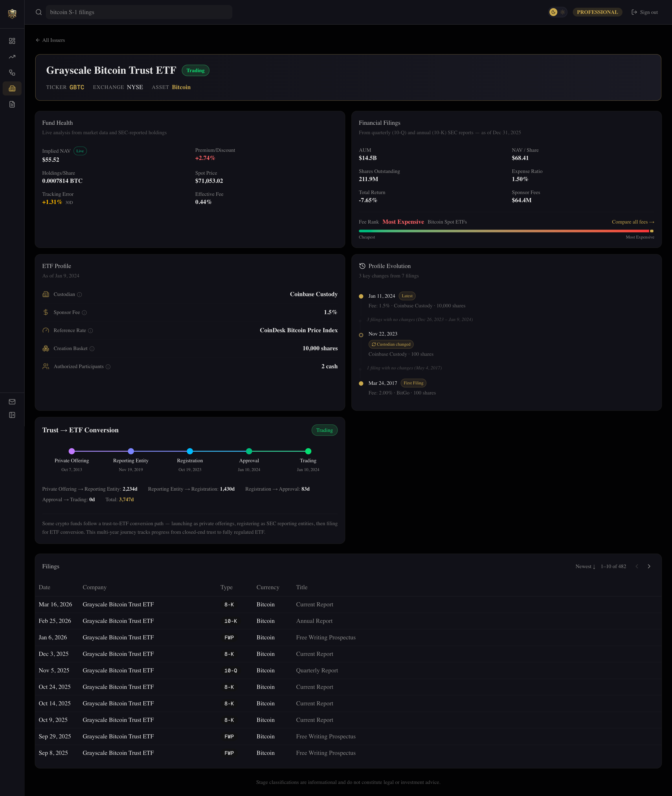Open the filings document icon in the sidebar

[x=12, y=104]
